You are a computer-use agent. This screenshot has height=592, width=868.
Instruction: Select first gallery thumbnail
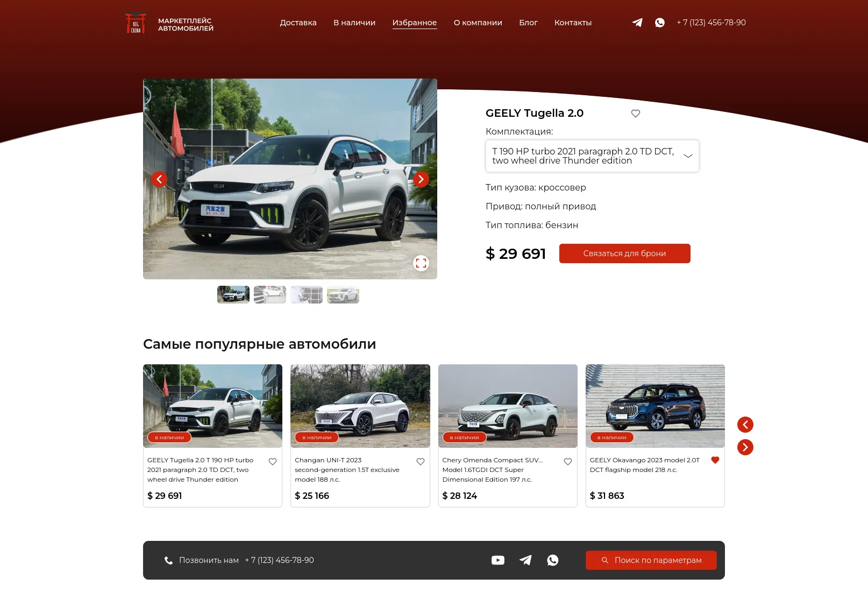233,294
